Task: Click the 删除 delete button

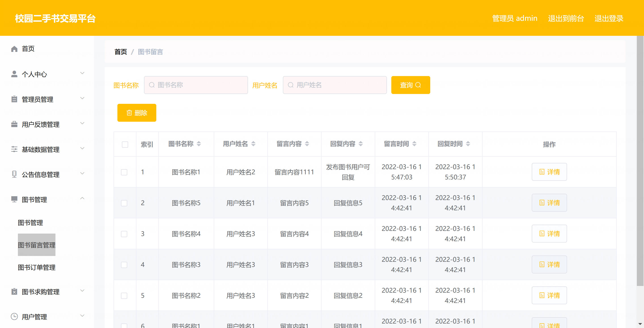Action: click(x=137, y=113)
